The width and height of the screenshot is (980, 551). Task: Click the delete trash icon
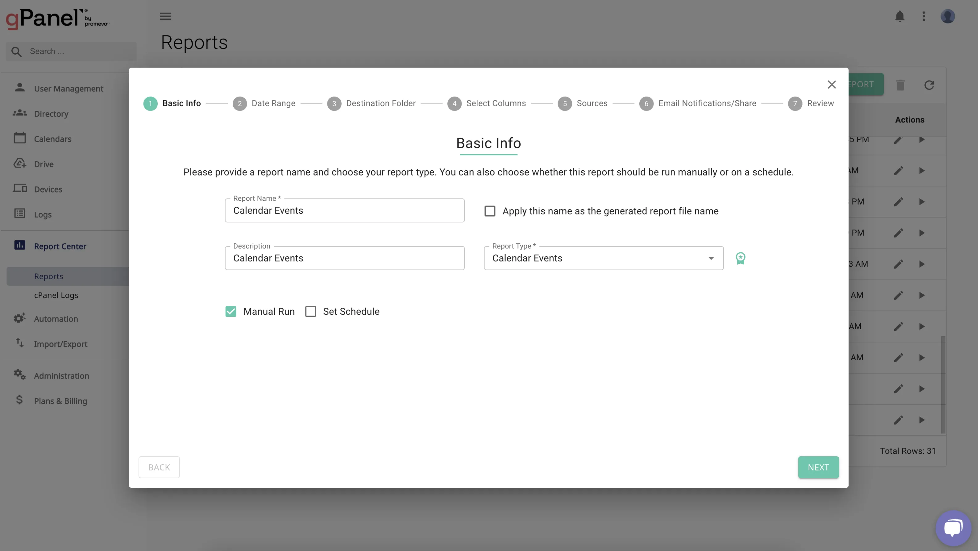tap(900, 85)
